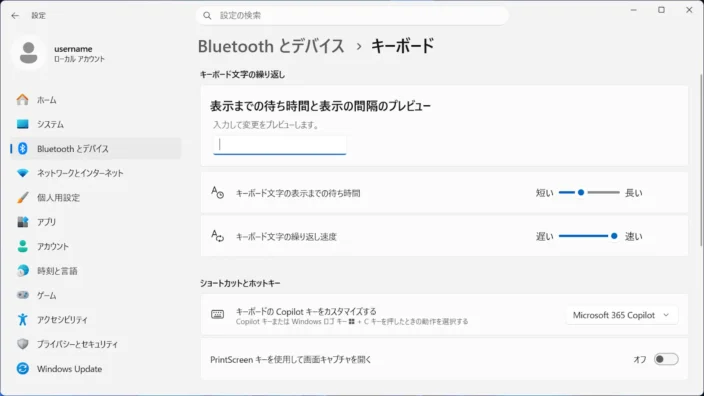Click the keyboard icon beside Copilot key setting

click(x=217, y=314)
